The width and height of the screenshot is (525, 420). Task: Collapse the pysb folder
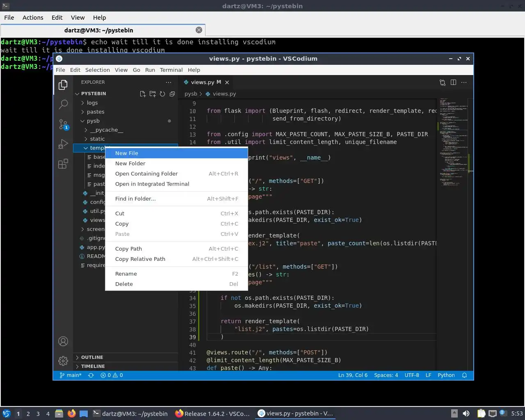coord(126,121)
